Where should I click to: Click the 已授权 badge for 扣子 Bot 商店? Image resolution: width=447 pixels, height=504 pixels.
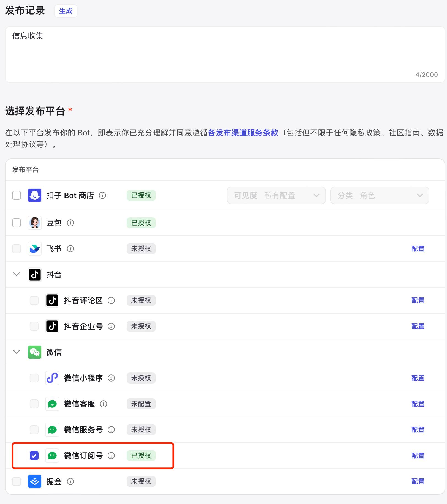point(141,195)
